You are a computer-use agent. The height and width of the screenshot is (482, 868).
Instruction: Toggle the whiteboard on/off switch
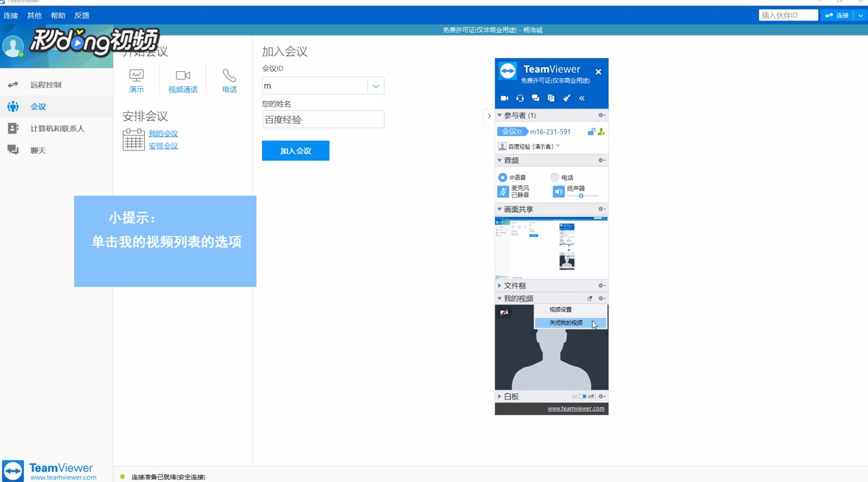click(583, 397)
